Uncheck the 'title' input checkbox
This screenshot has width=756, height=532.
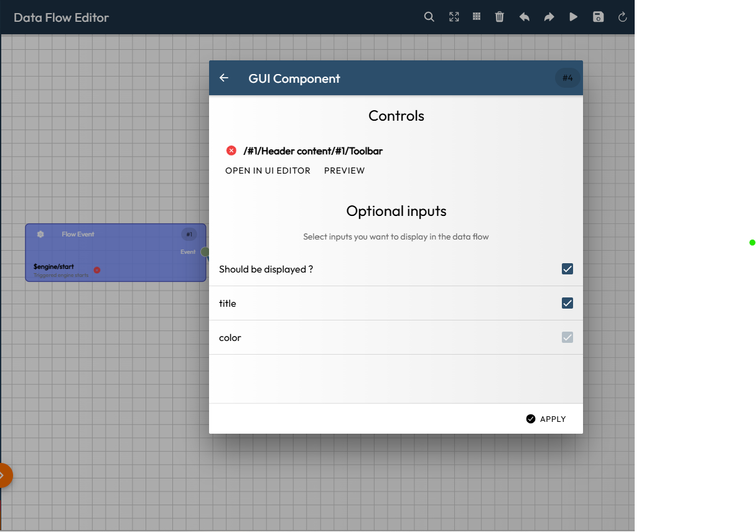[567, 303]
